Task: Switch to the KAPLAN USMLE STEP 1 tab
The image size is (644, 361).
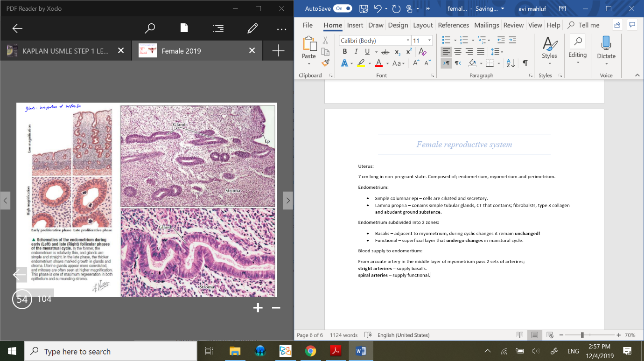Action: coord(65,51)
